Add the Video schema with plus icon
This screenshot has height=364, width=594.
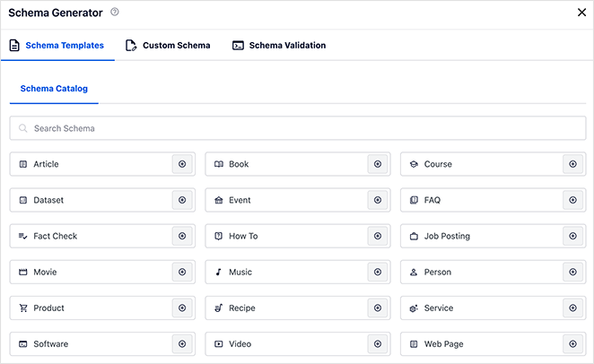click(x=378, y=343)
